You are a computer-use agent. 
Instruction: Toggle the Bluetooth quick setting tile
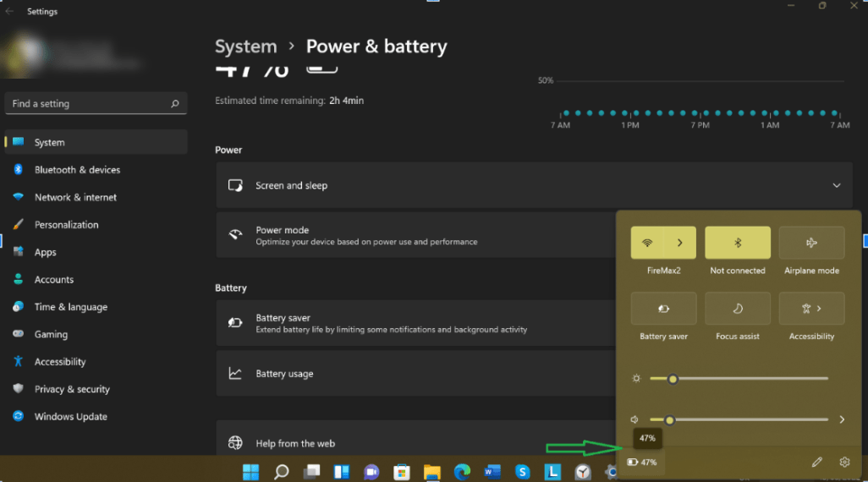click(737, 243)
